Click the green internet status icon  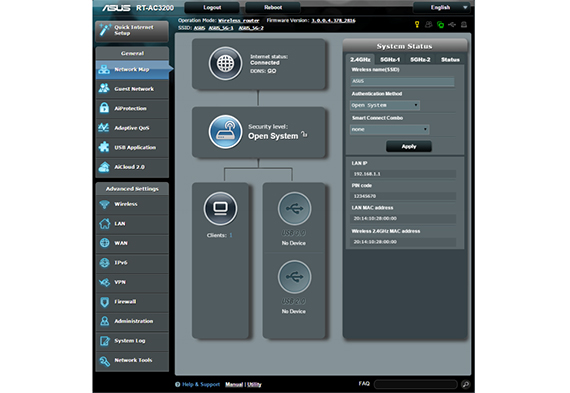tap(441, 25)
